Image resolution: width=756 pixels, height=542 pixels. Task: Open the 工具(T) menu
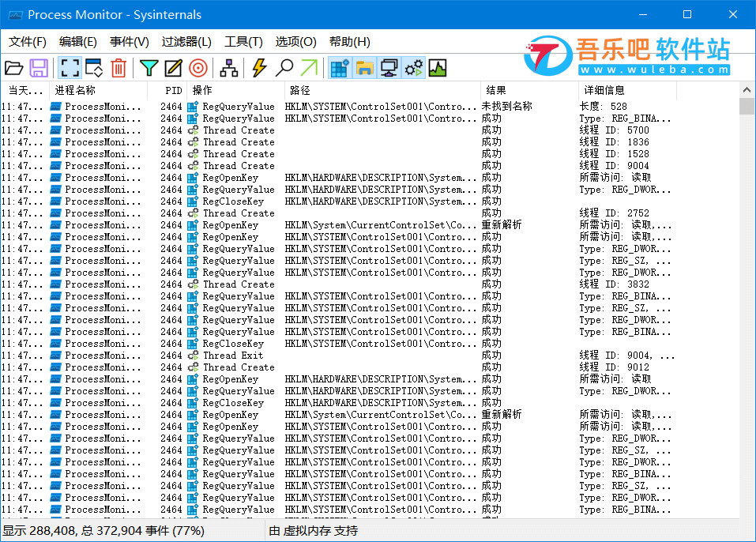click(243, 42)
